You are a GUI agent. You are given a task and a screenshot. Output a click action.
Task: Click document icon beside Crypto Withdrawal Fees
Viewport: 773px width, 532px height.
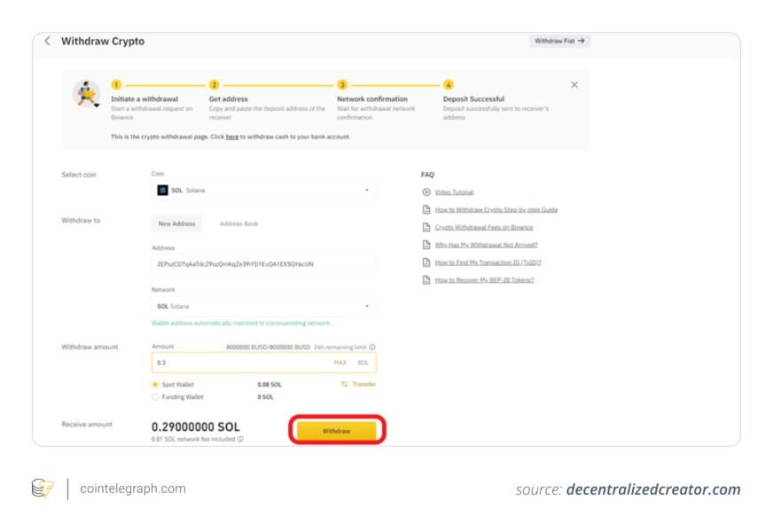point(426,227)
